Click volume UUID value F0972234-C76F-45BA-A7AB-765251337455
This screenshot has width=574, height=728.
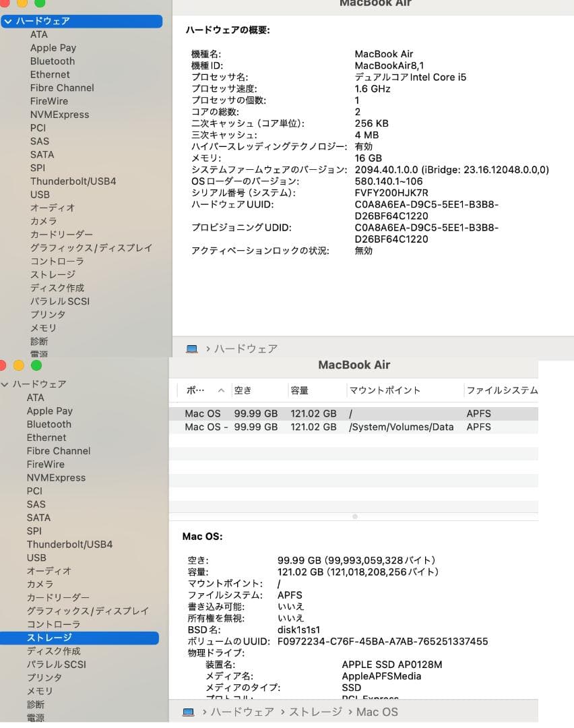383,642
